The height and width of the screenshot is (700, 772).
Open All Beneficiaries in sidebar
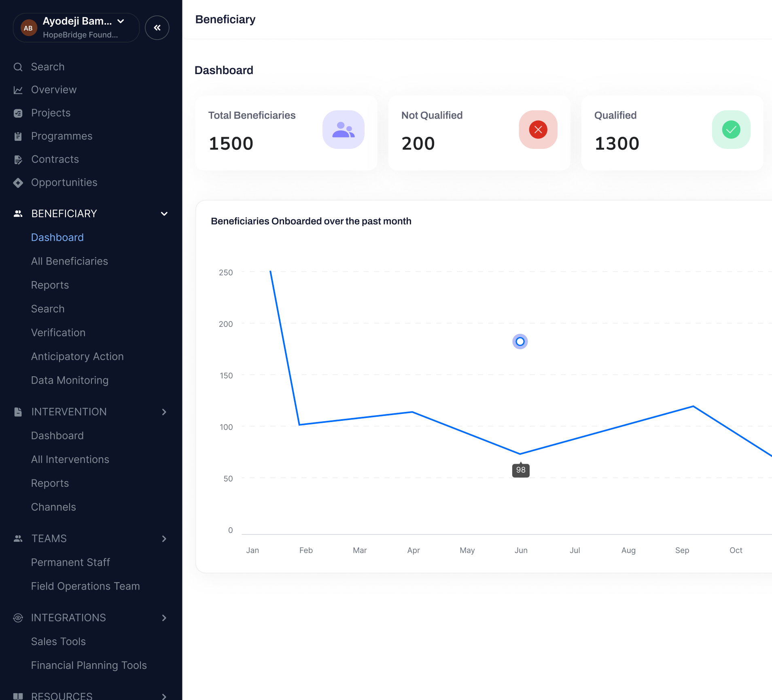click(x=70, y=261)
